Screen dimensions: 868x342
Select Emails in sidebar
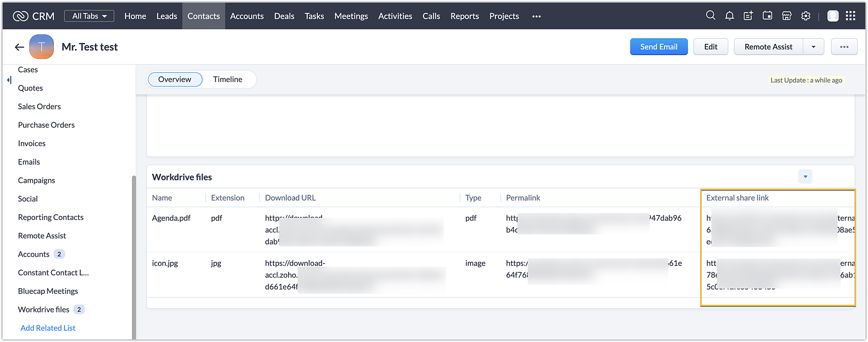29,162
